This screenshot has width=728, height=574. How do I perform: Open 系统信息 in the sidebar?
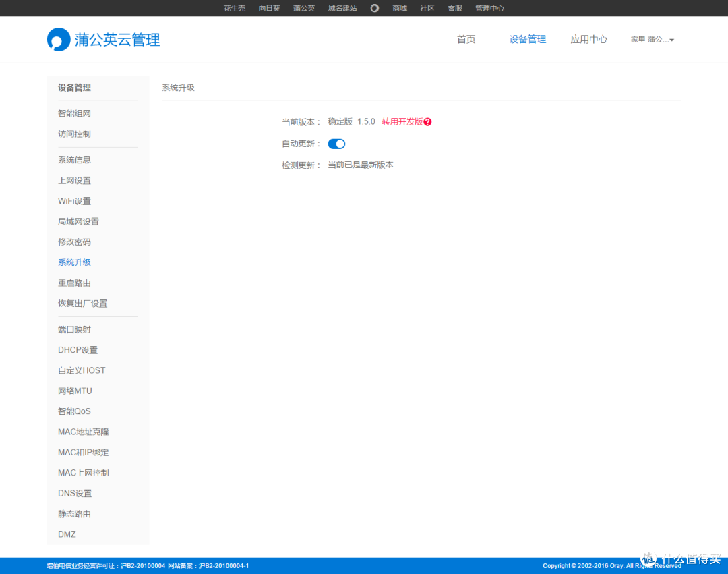(74, 160)
